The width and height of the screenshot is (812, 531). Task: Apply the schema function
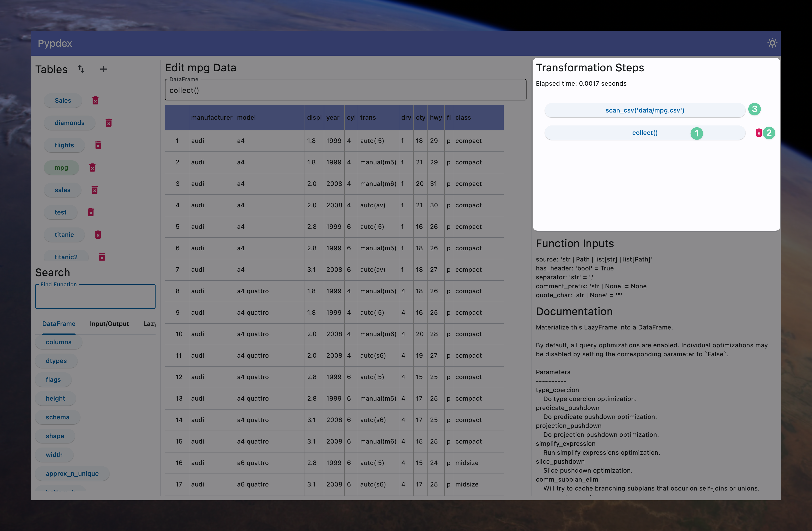coord(57,417)
